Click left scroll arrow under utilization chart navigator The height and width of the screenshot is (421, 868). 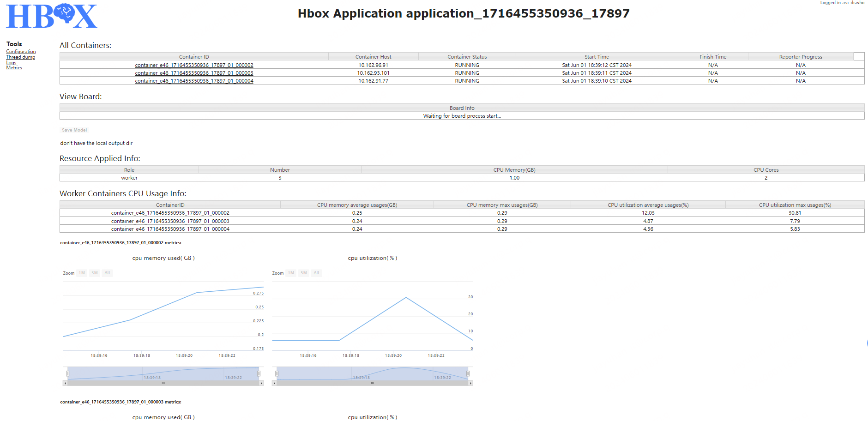[275, 383]
